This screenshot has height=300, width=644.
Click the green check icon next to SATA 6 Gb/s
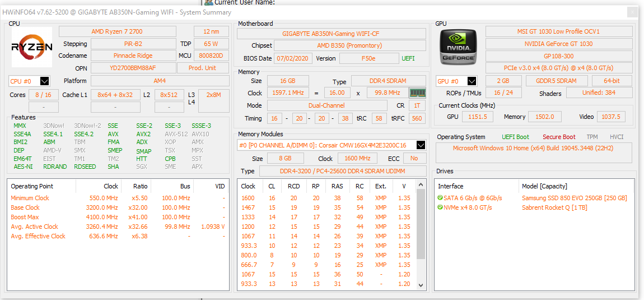[x=440, y=198]
